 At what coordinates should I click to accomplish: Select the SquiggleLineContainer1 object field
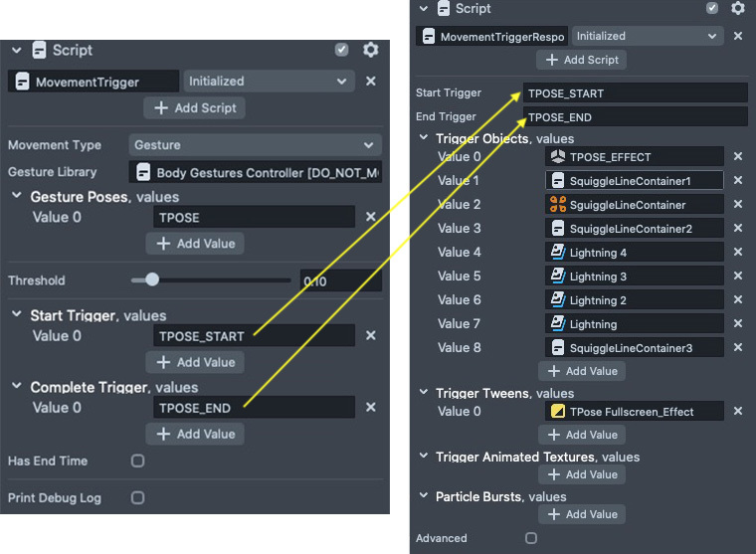pos(635,180)
